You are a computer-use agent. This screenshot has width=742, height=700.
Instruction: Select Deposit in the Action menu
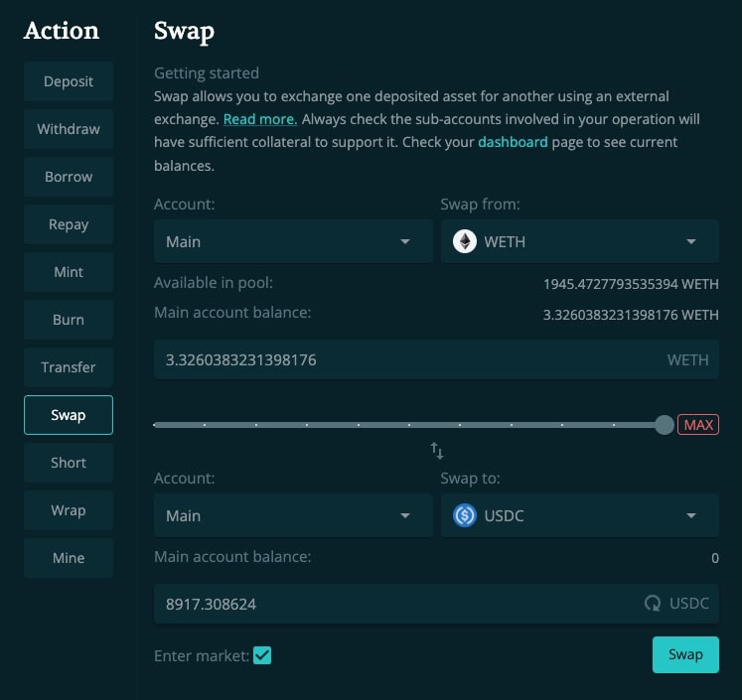point(69,81)
